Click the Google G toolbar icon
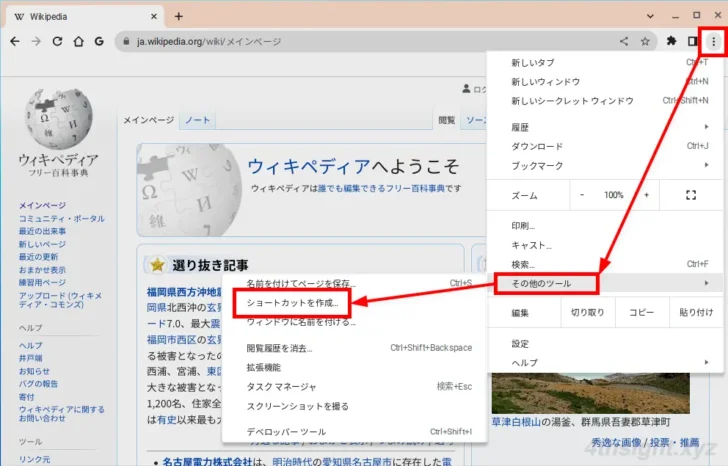728x466 pixels. click(99, 41)
